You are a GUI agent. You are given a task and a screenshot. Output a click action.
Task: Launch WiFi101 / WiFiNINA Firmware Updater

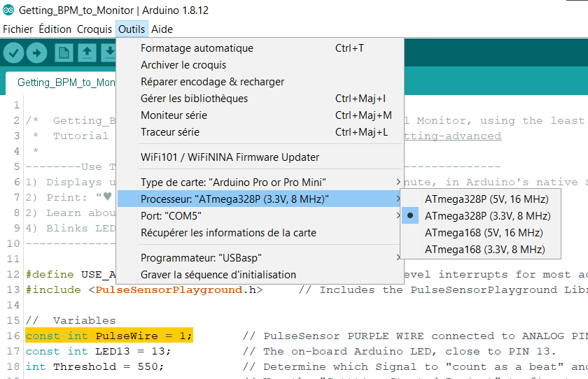(x=260, y=157)
